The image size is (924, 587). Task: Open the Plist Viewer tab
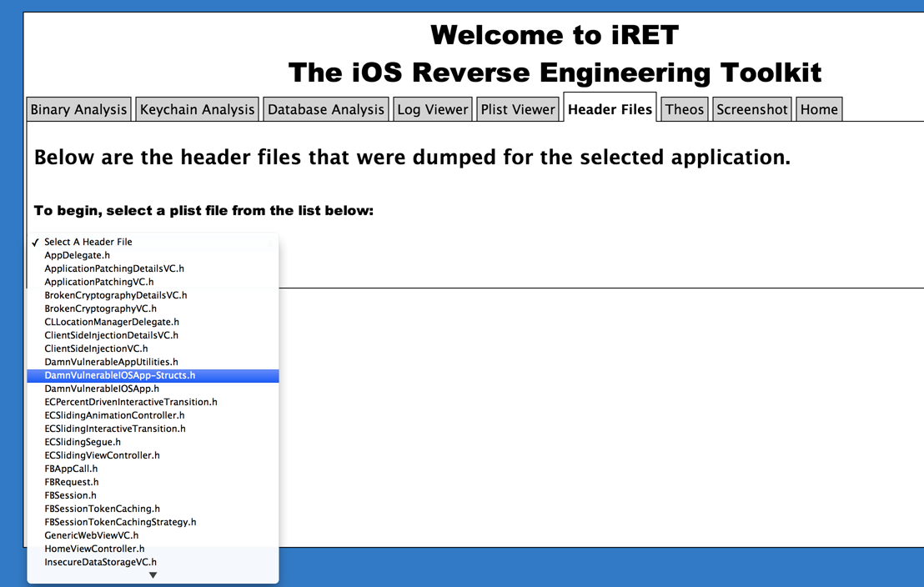click(x=518, y=109)
